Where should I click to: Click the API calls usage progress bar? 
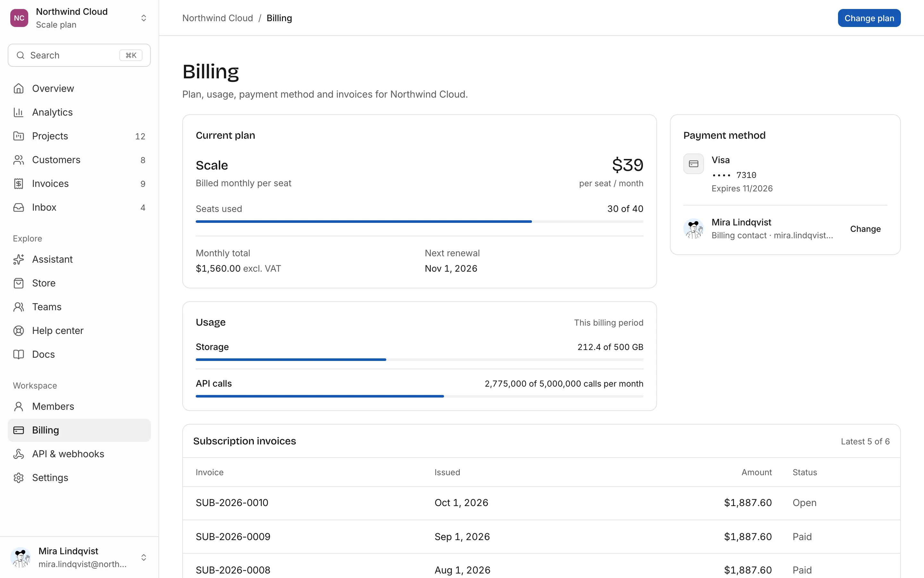click(x=419, y=396)
